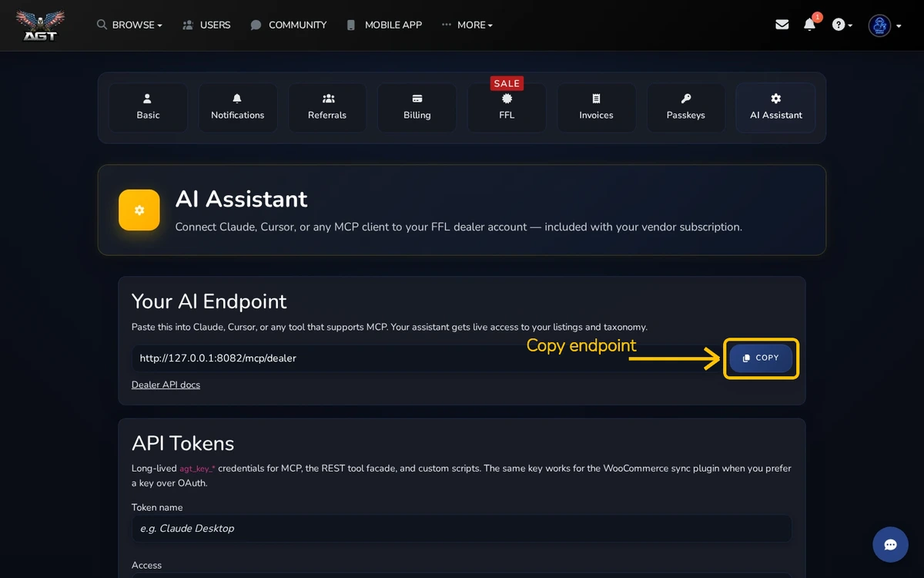Screen dimensions: 924x578
Task: Click the yellow gear icon beside AI Assistant
Action: pyautogui.click(x=139, y=210)
